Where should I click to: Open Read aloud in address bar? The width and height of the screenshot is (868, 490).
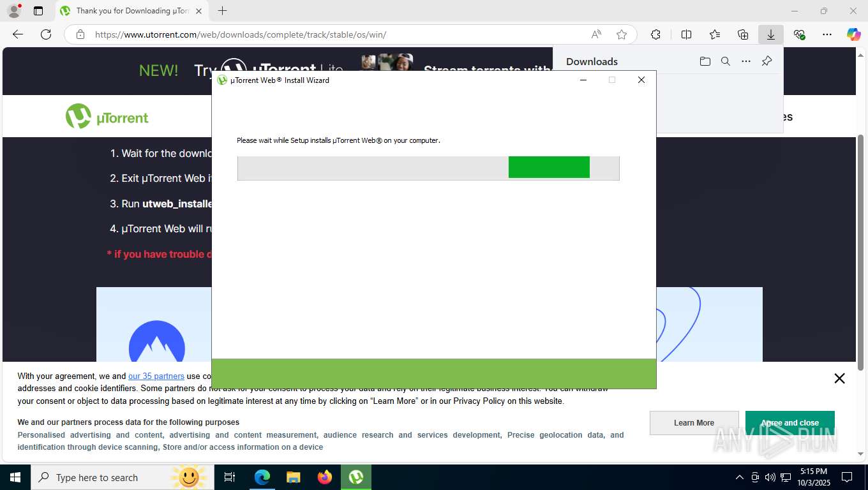tap(596, 34)
